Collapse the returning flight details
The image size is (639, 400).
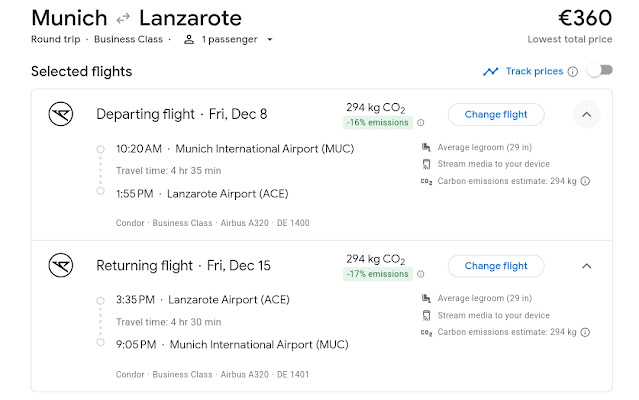click(x=587, y=266)
